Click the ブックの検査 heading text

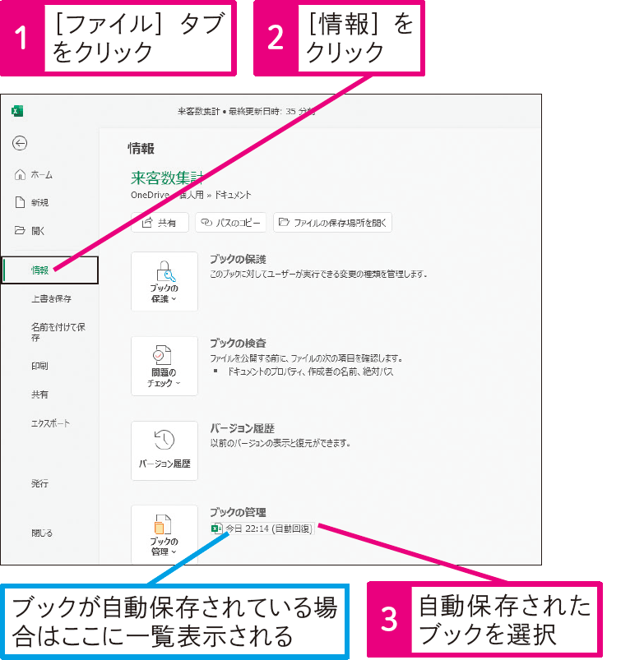click(x=238, y=344)
